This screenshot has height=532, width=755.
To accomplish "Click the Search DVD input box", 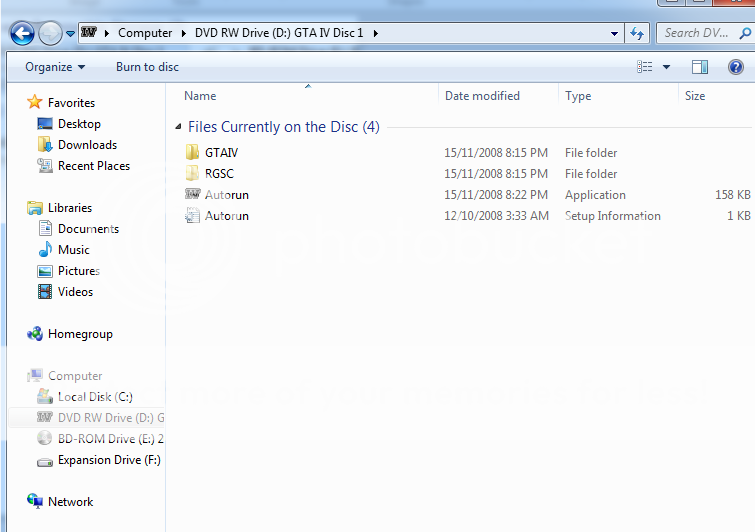I will point(700,33).
